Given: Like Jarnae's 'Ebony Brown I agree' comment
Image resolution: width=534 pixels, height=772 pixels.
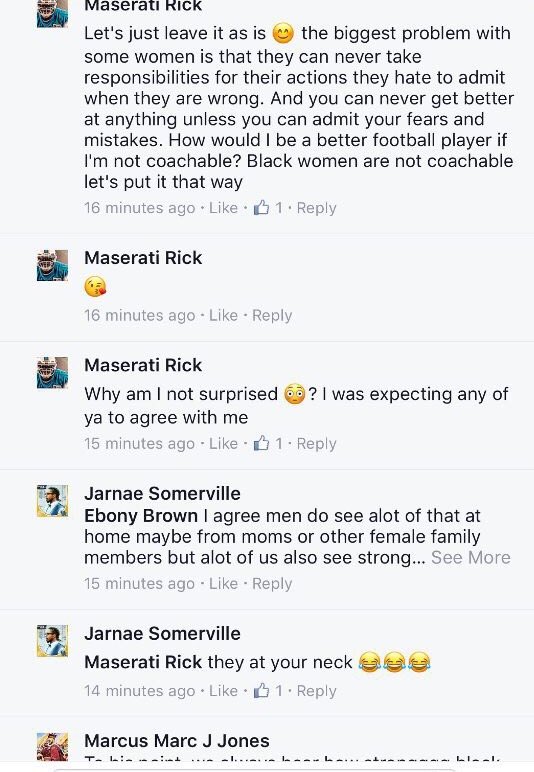Looking at the screenshot, I should point(223,583).
